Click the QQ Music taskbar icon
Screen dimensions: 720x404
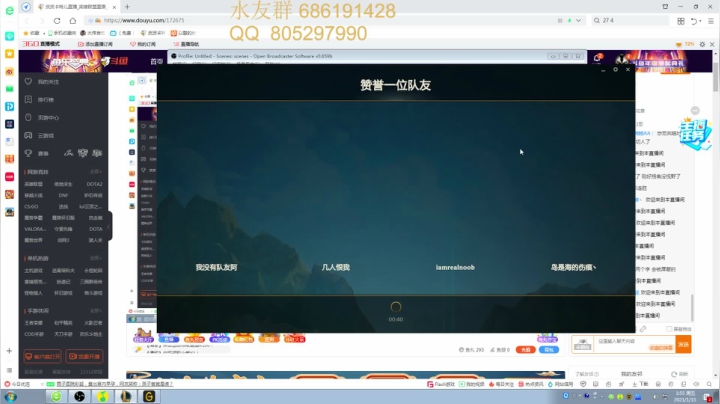point(102,396)
